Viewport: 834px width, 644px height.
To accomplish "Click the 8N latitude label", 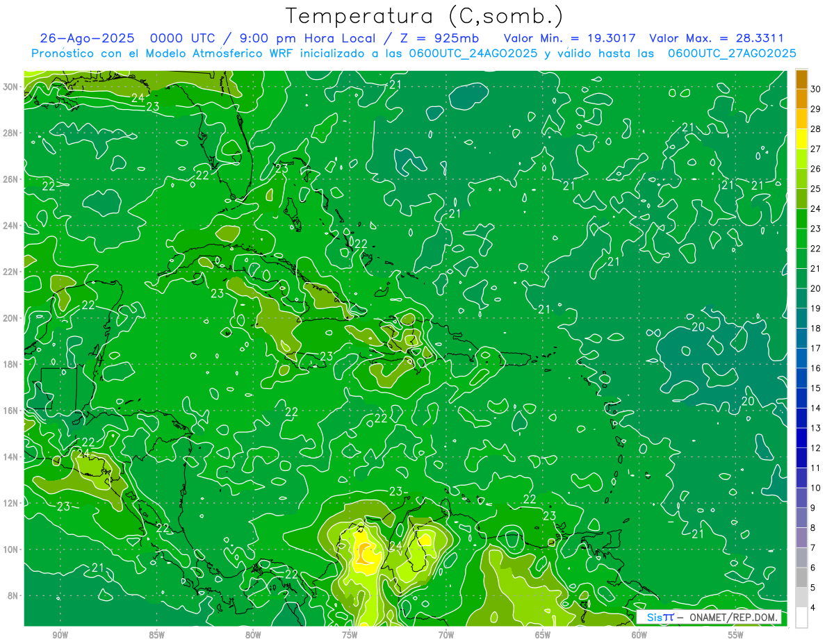I will tap(12, 596).
